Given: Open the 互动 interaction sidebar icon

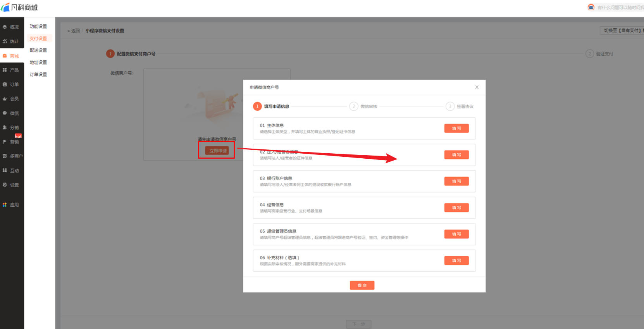Looking at the screenshot, I should pos(5,170).
